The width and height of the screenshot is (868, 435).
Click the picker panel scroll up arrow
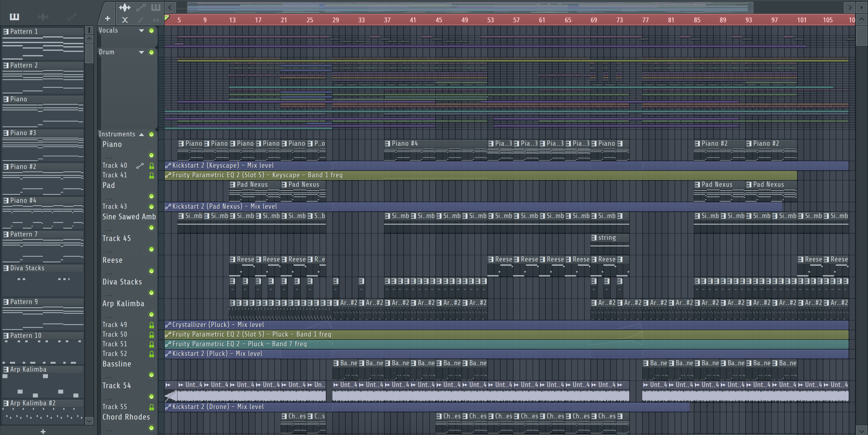coord(89,38)
